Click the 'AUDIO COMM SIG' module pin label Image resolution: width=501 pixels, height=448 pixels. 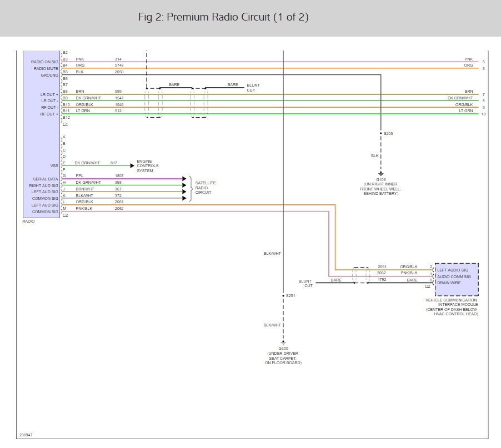click(454, 277)
